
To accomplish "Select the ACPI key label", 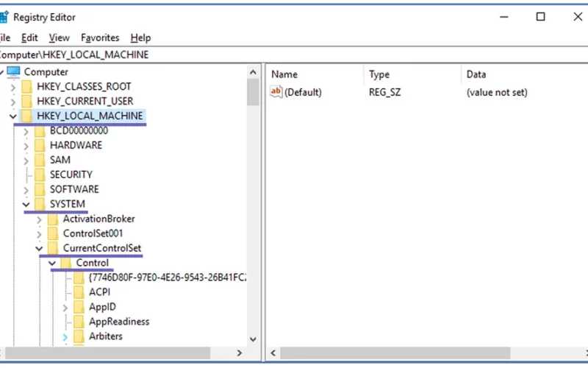I will [99, 292].
